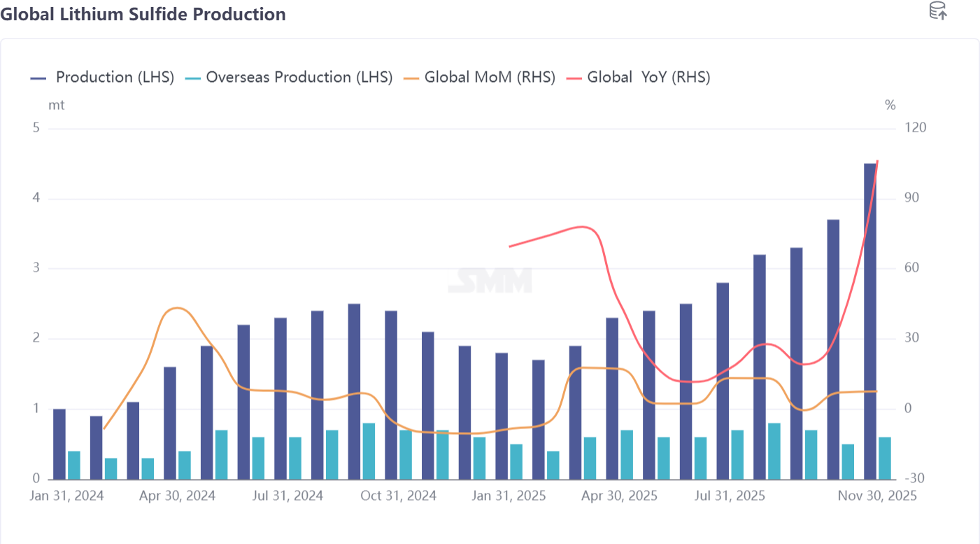Click the SMM watermark logo in chart

coord(490,280)
